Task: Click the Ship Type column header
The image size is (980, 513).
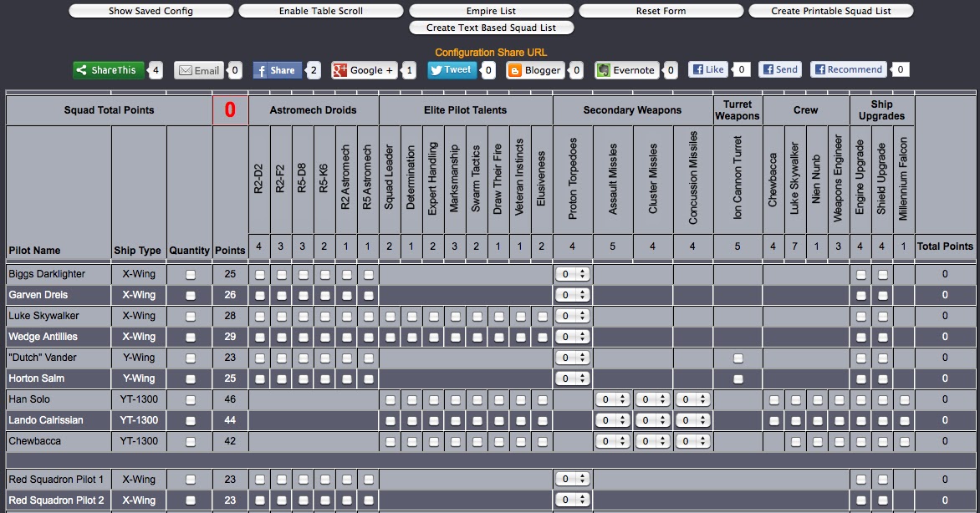Action: pos(137,251)
